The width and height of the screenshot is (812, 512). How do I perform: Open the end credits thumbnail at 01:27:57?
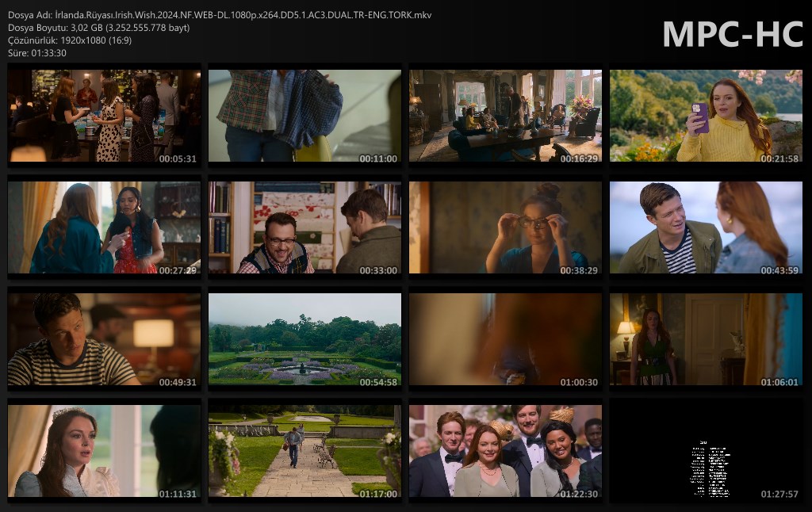coord(706,451)
